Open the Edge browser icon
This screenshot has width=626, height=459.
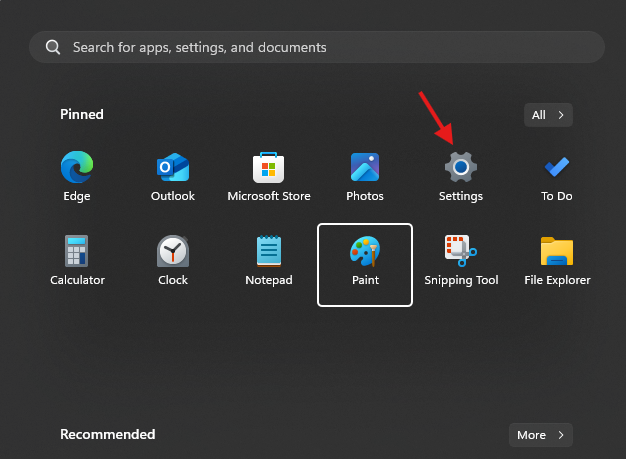tap(77, 167)
